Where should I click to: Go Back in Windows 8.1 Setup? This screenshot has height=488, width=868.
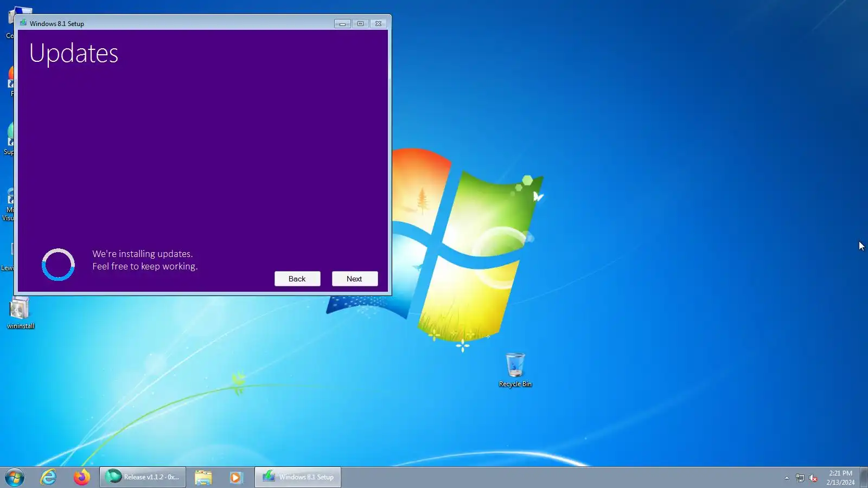click(297, 279)
